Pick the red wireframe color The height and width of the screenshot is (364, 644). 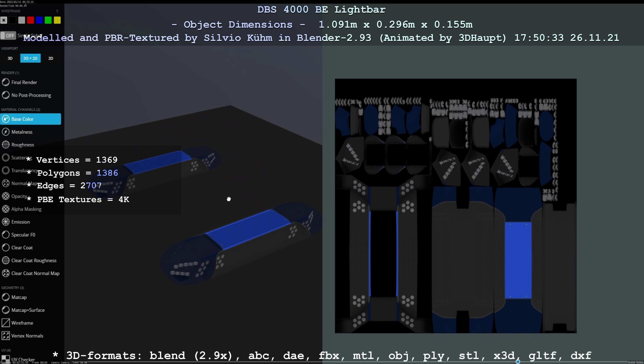pos(30,20)
